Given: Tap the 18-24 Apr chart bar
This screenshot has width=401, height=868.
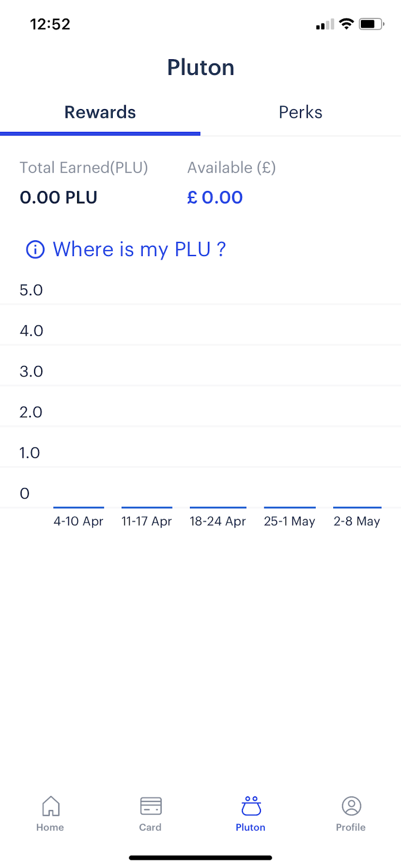Looking at the screenshot, I should pyautogui.click(x=218, y=508).
